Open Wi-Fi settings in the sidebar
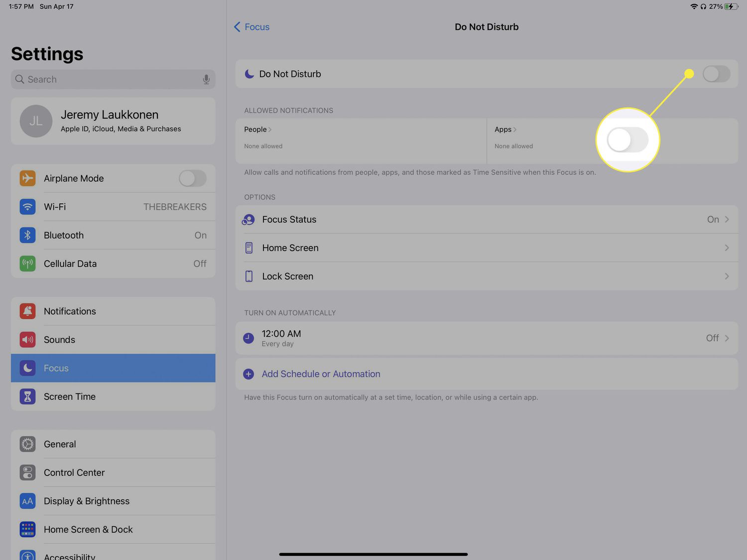This screenshot has height=560, width=747. click(x=113, y=207)
